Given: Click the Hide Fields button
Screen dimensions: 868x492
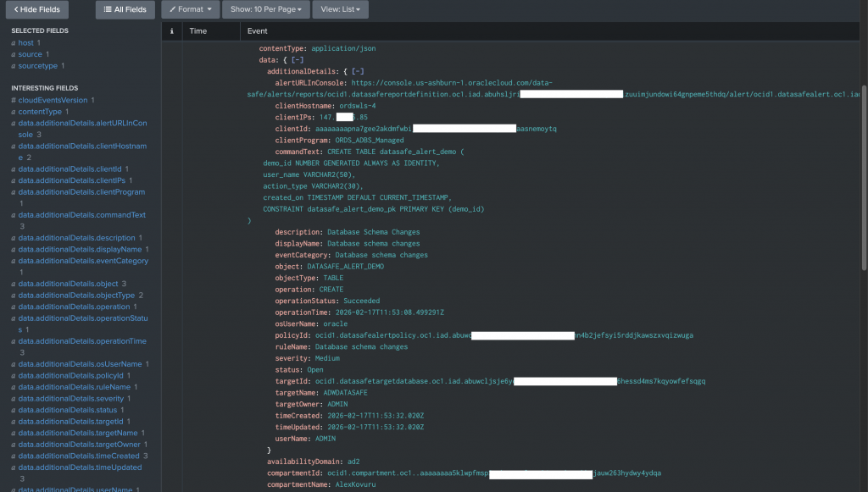Looking at the screenshot, I should tap(36, 9).
